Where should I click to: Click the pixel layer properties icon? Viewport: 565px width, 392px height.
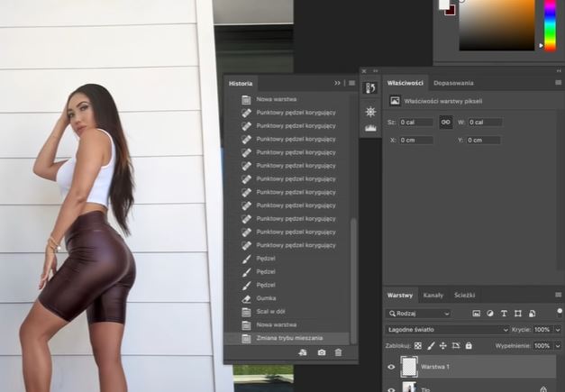click(395, 101)
